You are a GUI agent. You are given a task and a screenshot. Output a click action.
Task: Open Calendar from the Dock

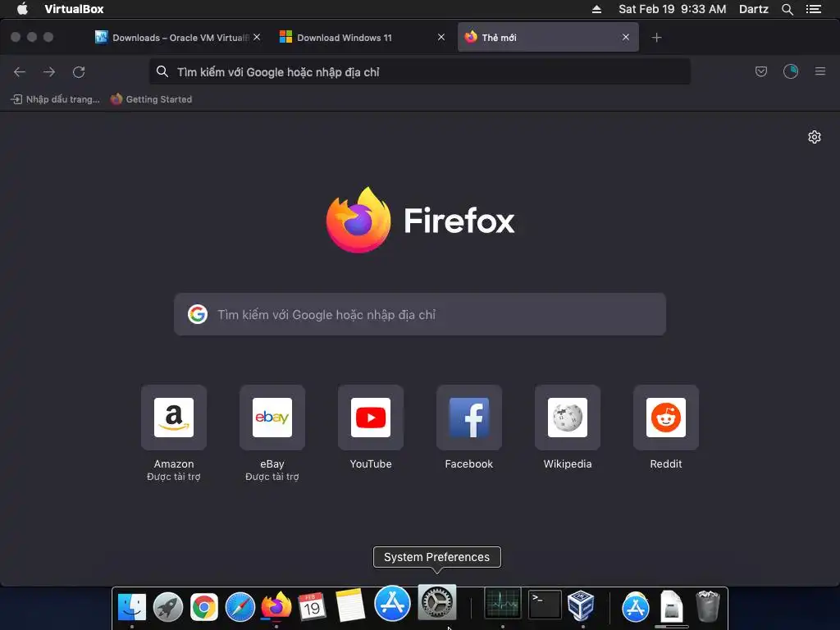tap(312, 606)
